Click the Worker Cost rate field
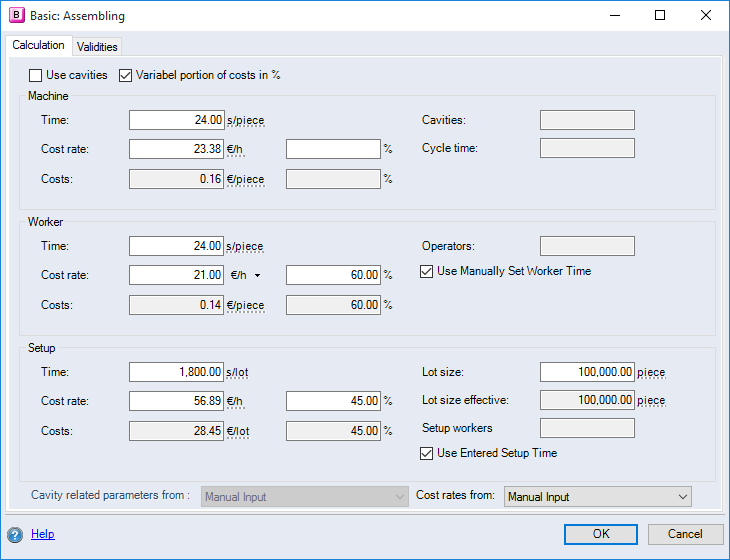This screenshot has width=730, height=560. click(177, 275)
